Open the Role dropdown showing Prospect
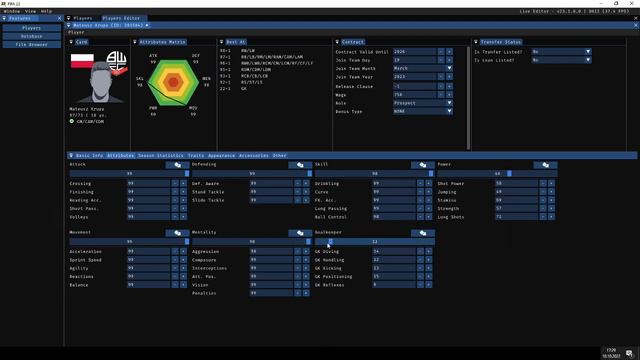The image size is (640, 360). click(x=423, y=103)
